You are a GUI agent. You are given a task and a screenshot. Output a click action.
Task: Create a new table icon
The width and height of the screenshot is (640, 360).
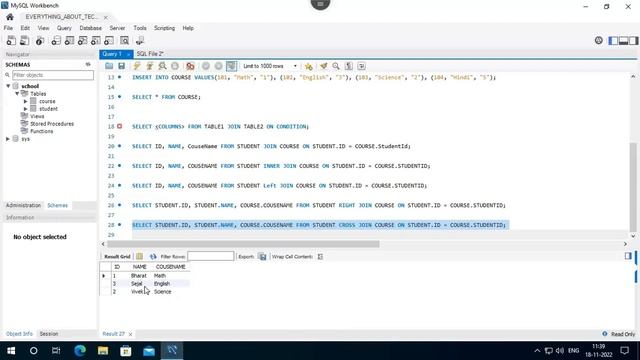69,40
